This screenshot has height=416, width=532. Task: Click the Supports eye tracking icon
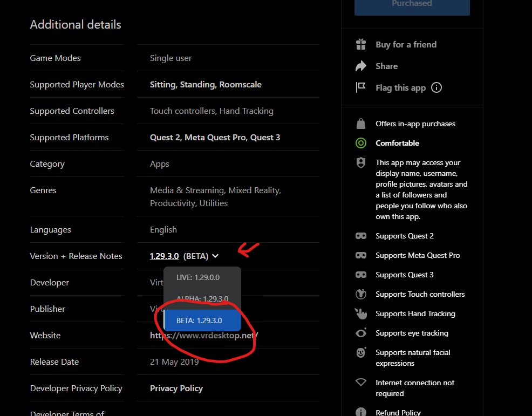361,333
